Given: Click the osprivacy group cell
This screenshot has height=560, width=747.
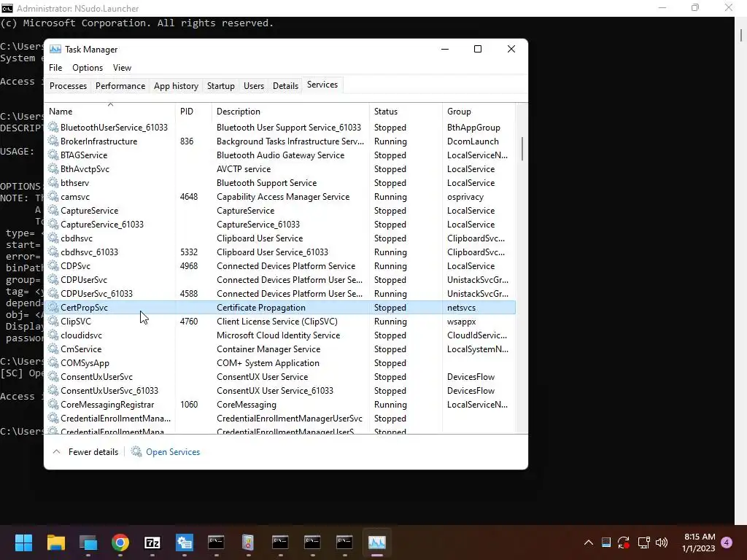Looking at the screenshot, I should pos(465,197).
